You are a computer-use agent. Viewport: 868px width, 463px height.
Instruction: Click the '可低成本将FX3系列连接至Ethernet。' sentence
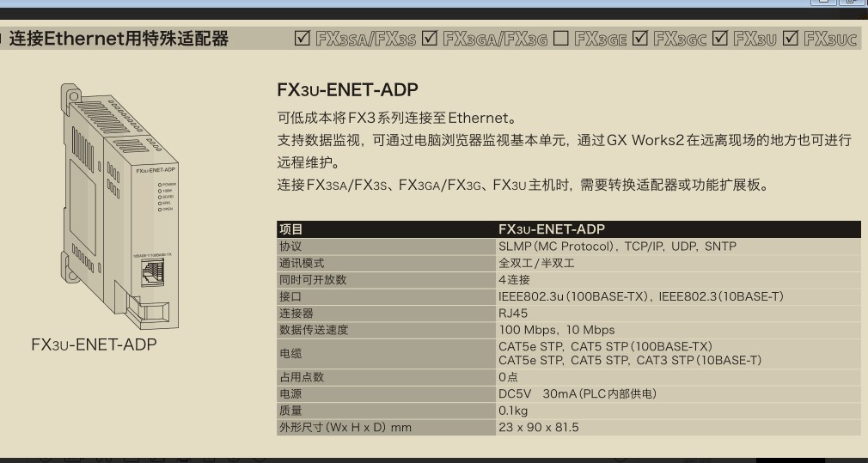click(397, 118)
